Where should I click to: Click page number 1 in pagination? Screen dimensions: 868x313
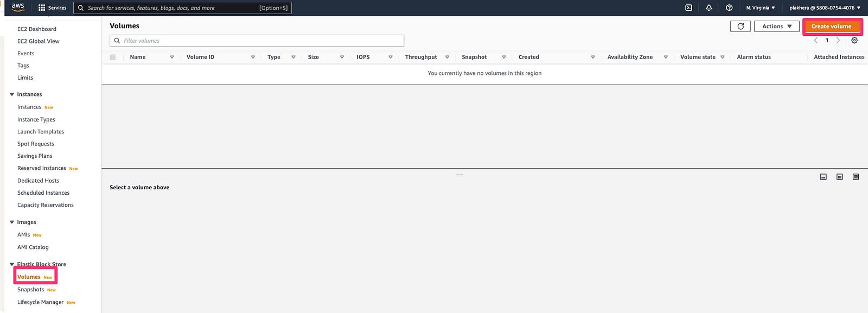[x=827, y=41]
